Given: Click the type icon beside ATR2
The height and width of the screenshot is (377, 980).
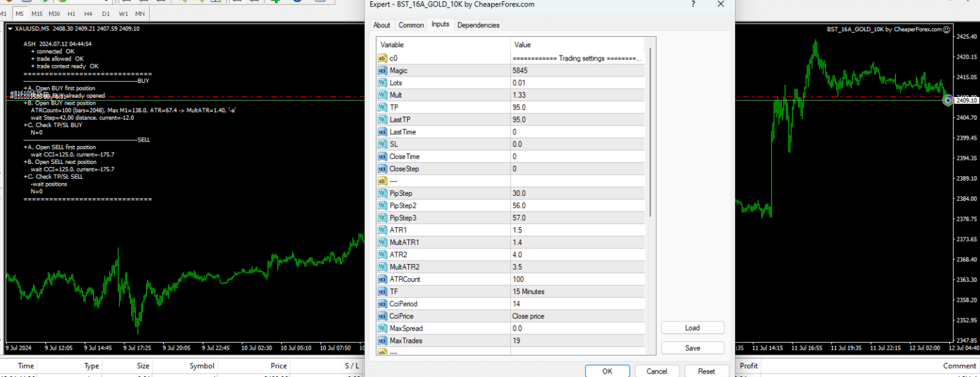Looking at the screenshot, I should pos(382,255).
